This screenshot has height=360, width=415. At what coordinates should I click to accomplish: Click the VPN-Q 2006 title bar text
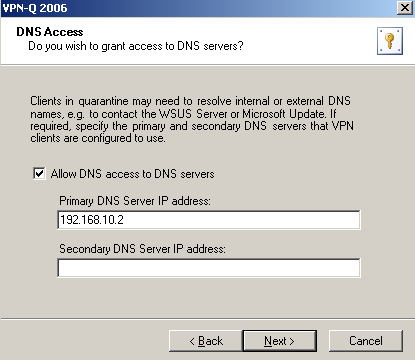click(35, 8)
